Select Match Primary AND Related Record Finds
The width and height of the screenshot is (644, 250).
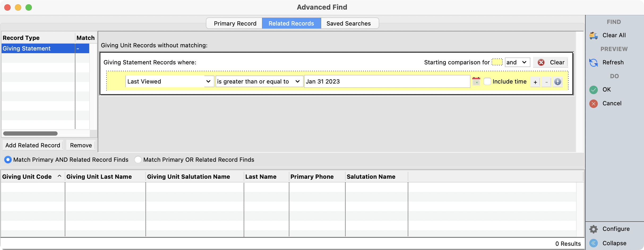click(x=8, y=160)
